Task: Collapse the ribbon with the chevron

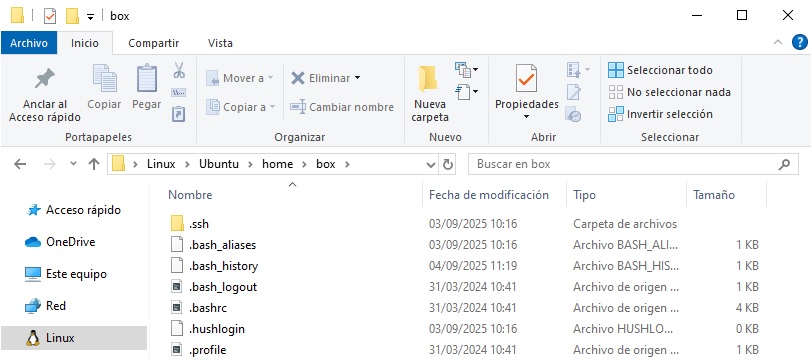Action: [778, 42]
